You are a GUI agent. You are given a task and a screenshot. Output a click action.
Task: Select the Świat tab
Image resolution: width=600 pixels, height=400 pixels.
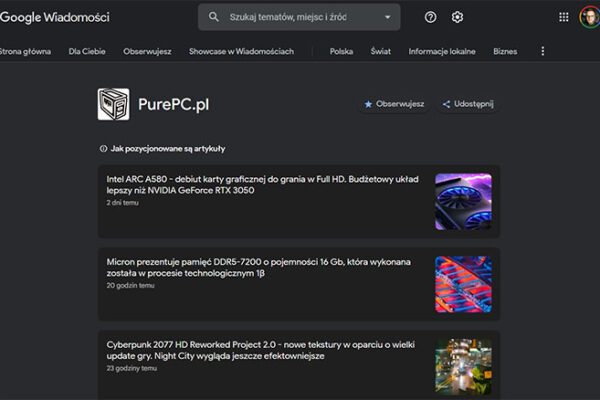(x=381, y=51)
